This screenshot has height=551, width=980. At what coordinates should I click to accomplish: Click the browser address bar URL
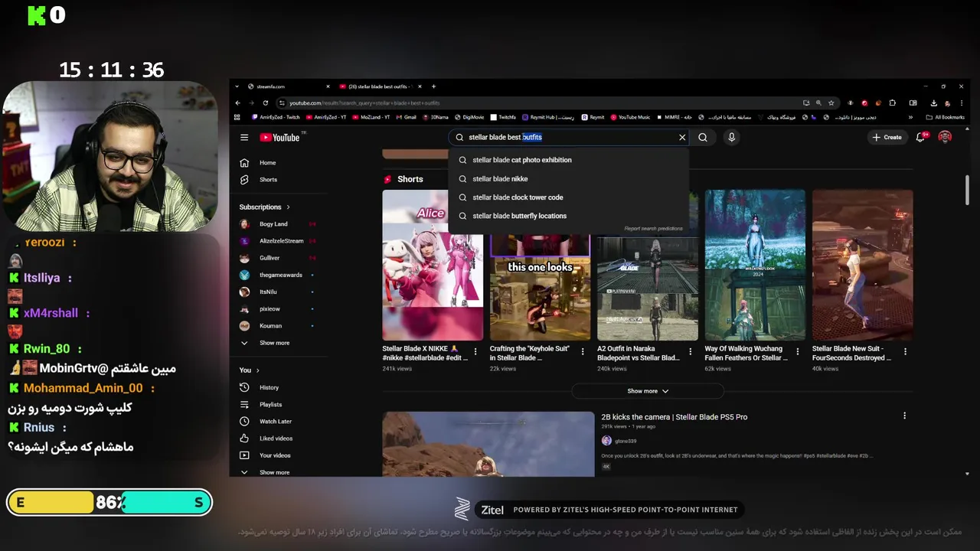[364, 103]
